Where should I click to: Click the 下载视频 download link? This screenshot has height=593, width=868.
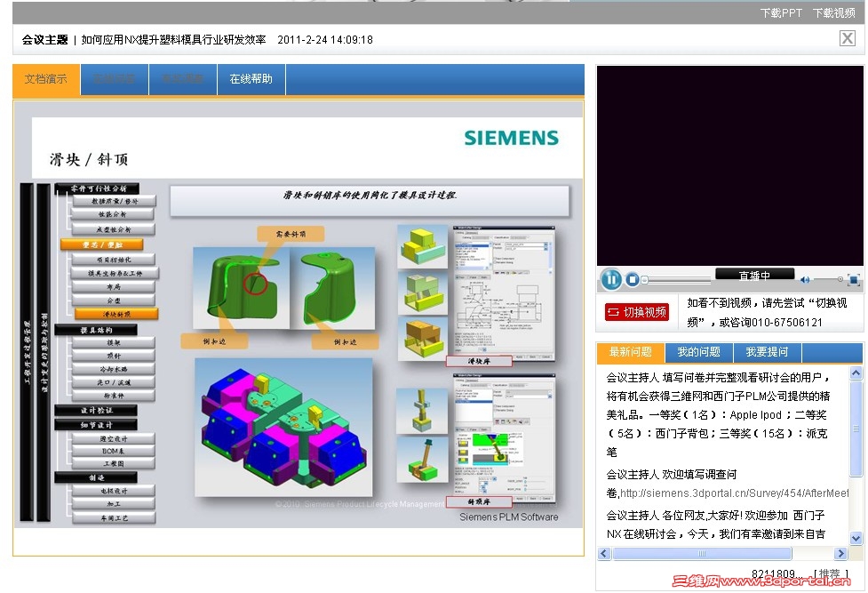[x=833, y=12]
